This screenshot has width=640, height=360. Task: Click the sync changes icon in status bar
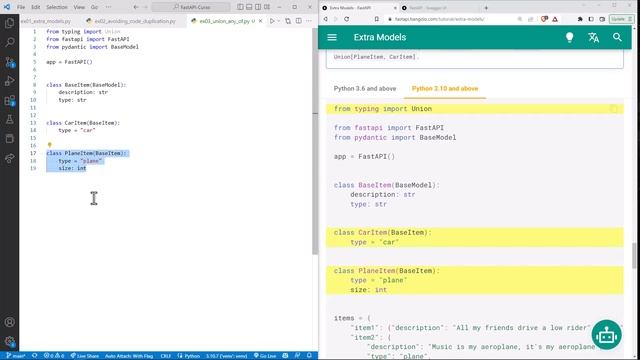(x=35, y=356)
